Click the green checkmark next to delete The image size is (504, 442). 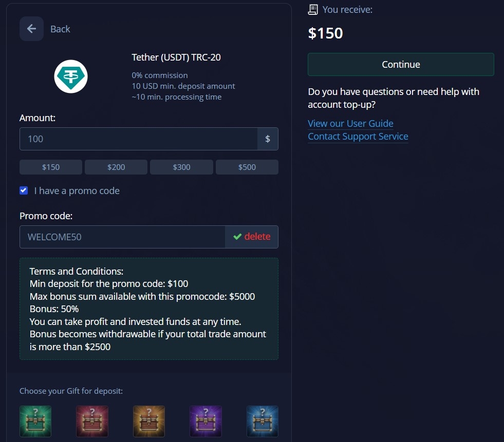pos(237,236)
